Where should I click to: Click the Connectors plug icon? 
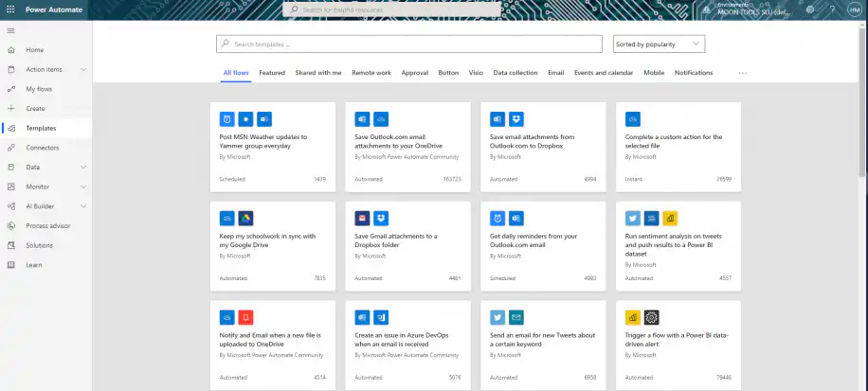(11, 148)
